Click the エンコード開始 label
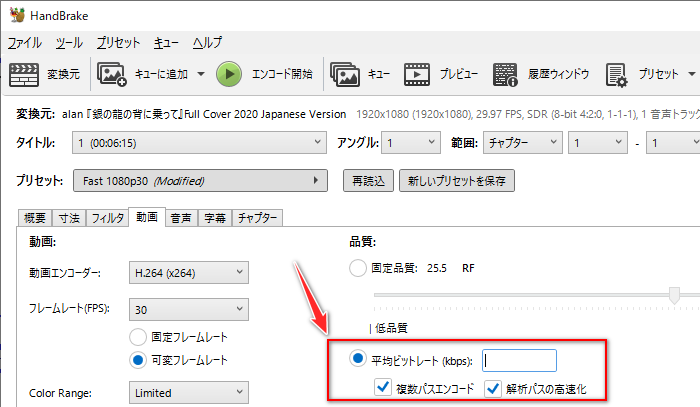 (x=282, y=74)
